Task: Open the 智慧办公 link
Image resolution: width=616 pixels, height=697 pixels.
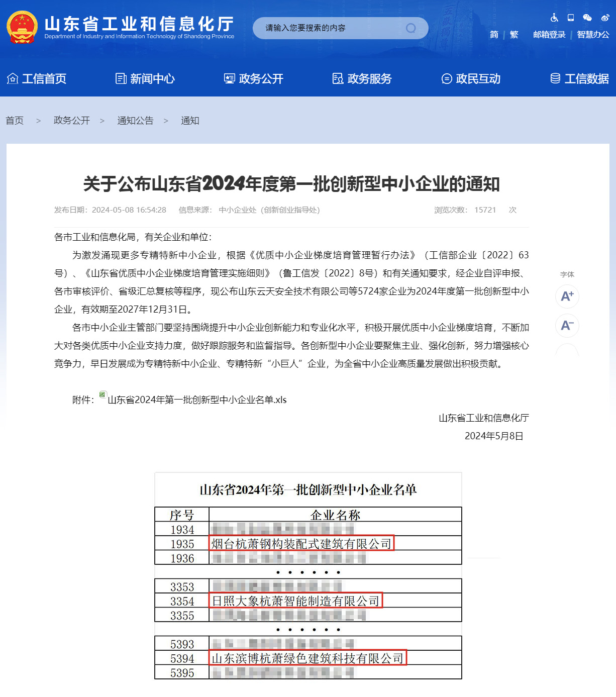Action: coord(593,35)
